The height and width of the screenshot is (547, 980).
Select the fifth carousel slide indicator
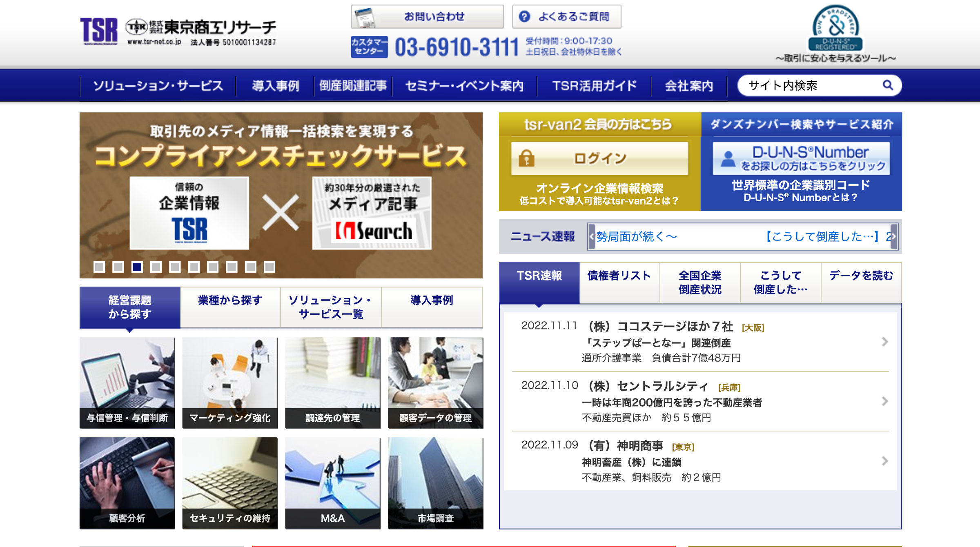pyautogui.click(x=175, y=267)
